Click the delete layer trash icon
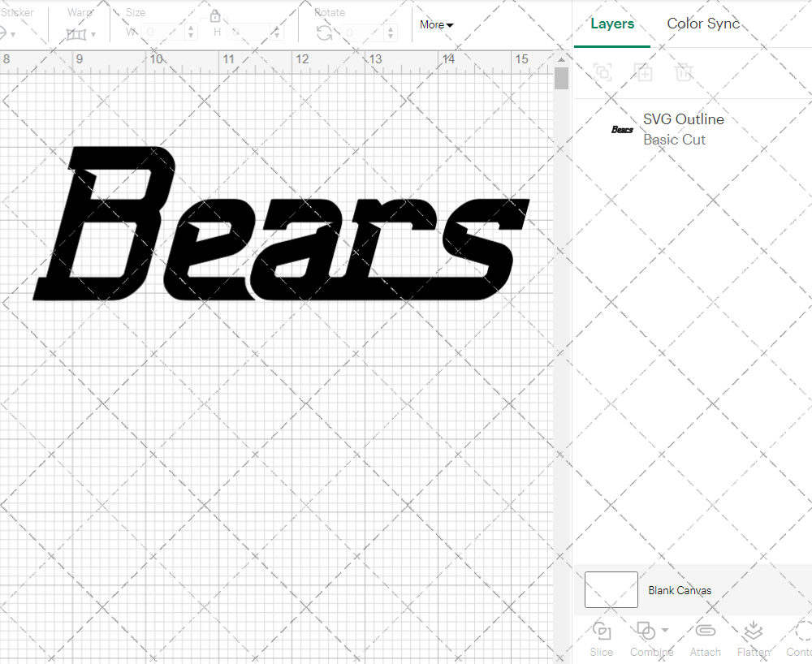 click(685, 73)
